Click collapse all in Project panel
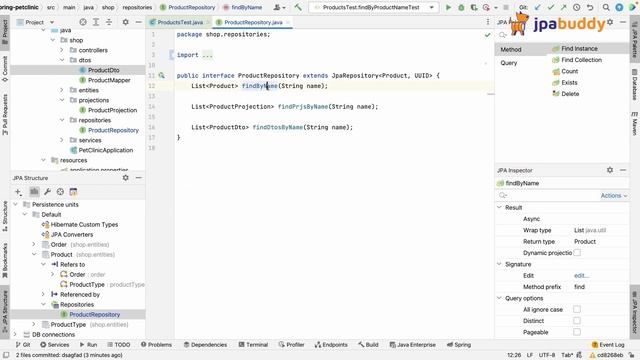The height and width of the screenshot is (360, 640). point(109,22)
